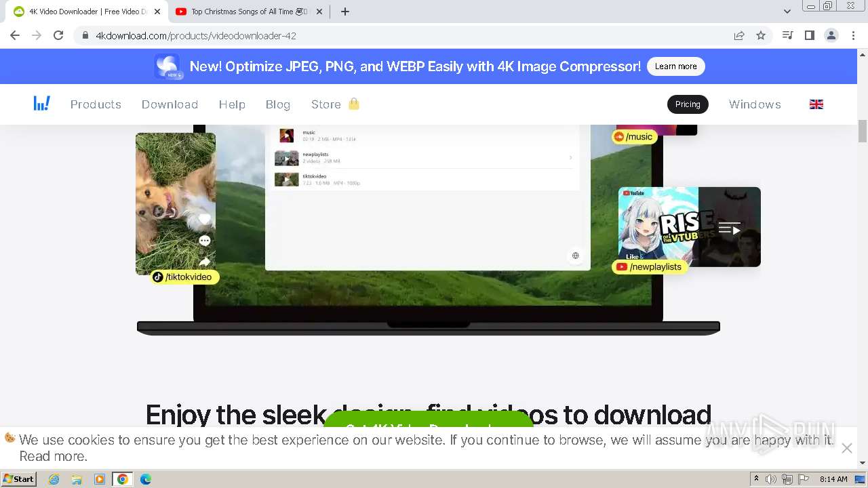868x488 pixels.
Task: Click the Action Center flag tray icon
Action: 804,479
